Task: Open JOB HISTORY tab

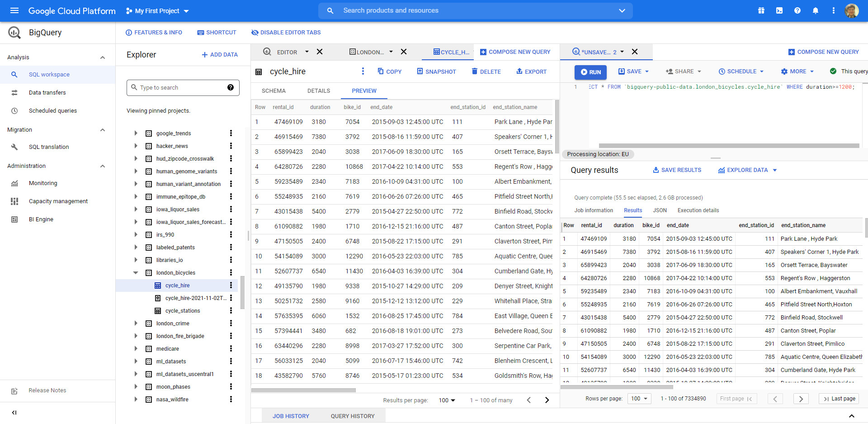Action: (291, 416)
